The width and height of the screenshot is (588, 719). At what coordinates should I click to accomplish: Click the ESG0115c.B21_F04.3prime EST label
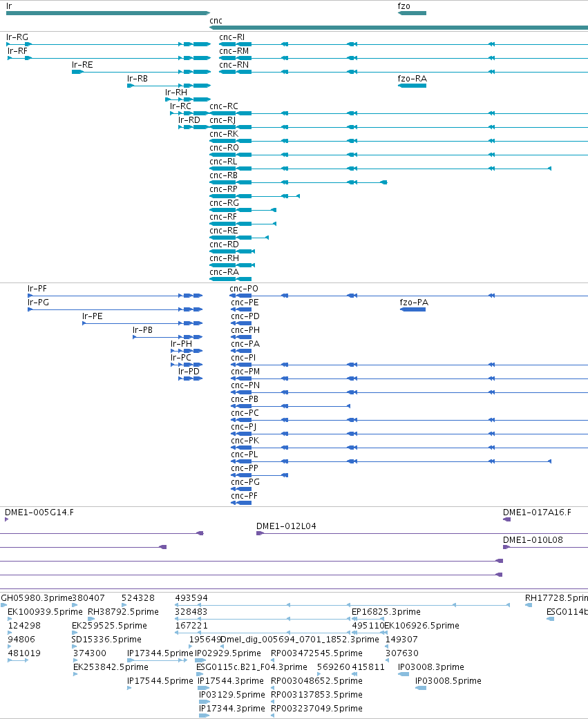[x=252, y=667]
